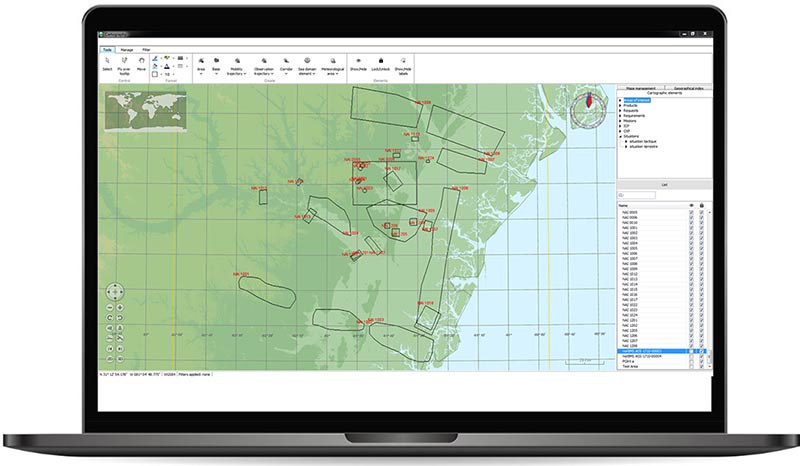Toggle visibility checkbox for NAC 0005

pos(691,212)
